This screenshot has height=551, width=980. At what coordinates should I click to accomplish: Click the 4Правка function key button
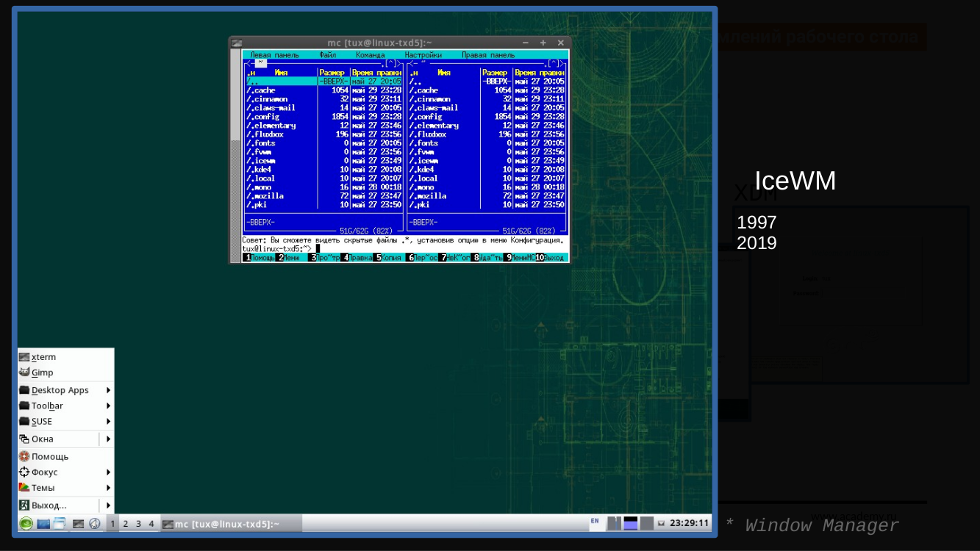click(356, 258)
